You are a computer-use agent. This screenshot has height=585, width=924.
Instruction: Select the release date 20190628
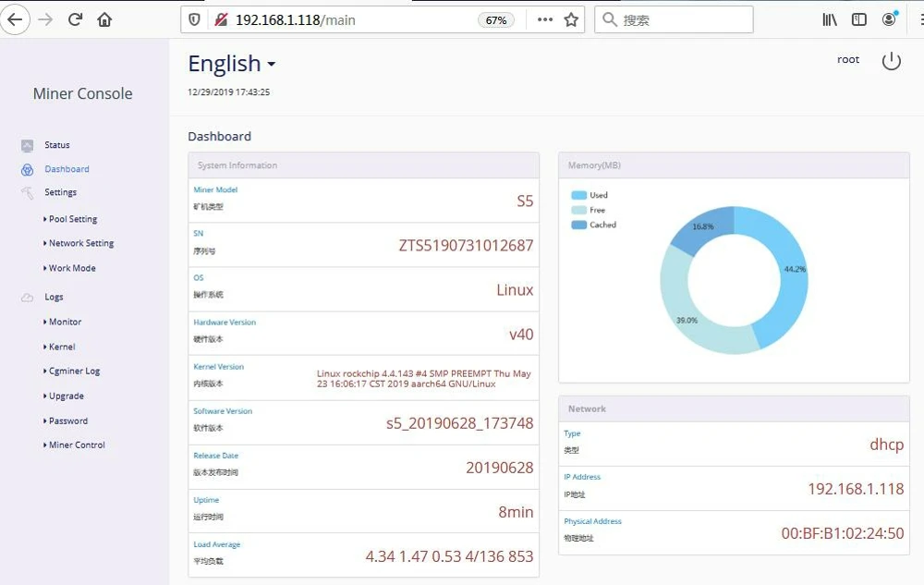500,468
